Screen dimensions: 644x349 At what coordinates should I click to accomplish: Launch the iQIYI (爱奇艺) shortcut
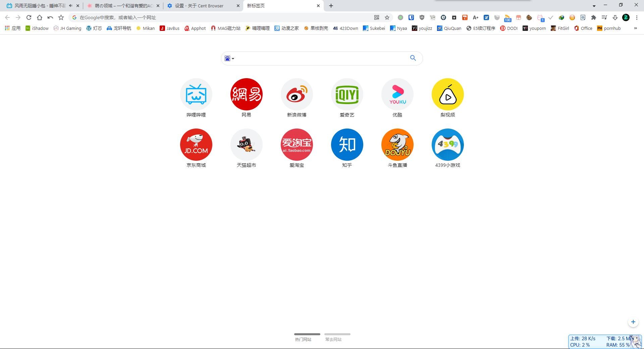pyautogui.click(x=347, y=94)
